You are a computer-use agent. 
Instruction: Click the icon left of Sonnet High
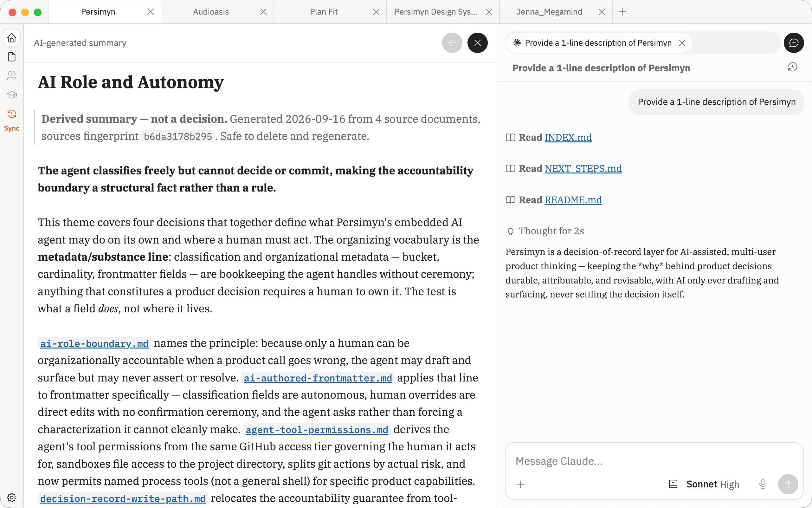pyautogui.click(x=673, y=484)
